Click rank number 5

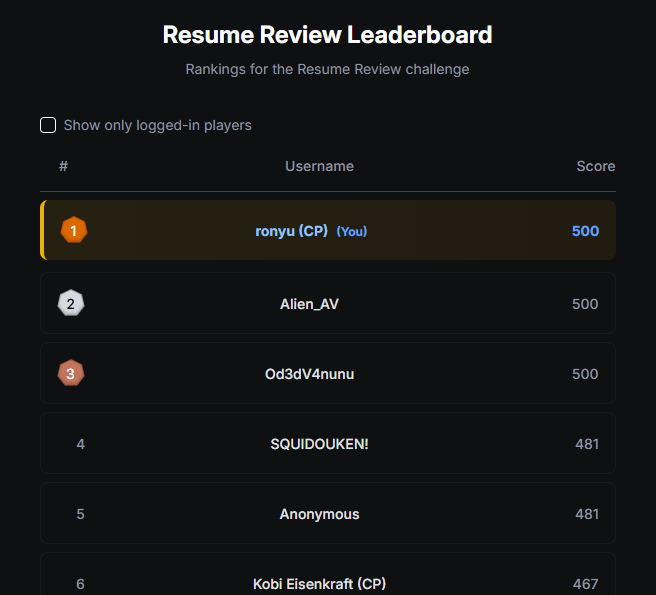pyautogui.click(x=80, y=514)
